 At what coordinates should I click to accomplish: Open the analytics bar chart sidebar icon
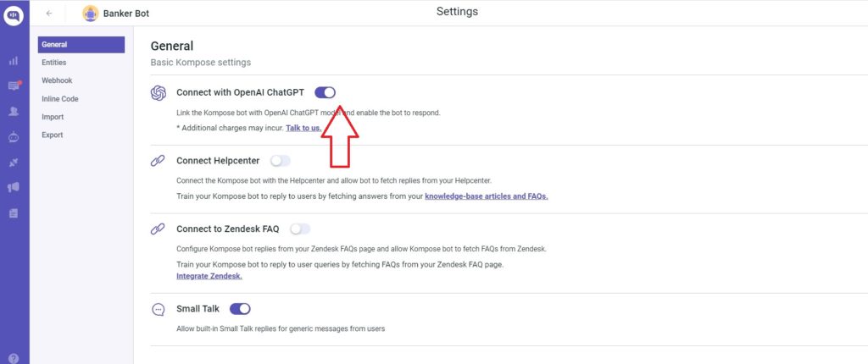pos(14,61)
